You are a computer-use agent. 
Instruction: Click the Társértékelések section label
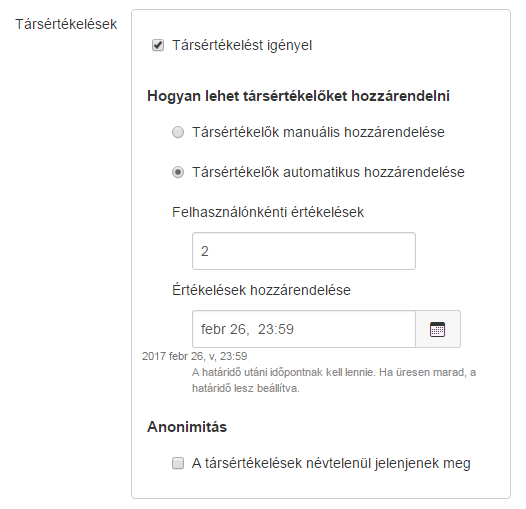click(66, 24)
